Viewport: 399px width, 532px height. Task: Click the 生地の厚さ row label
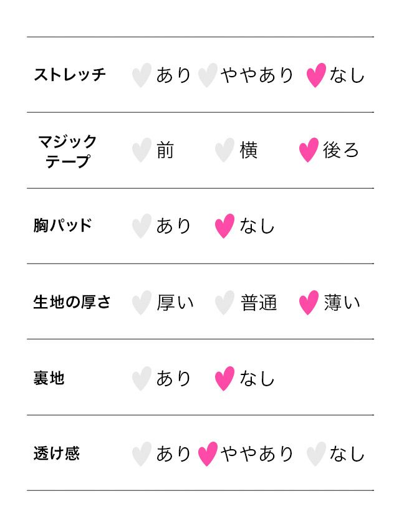72,303
